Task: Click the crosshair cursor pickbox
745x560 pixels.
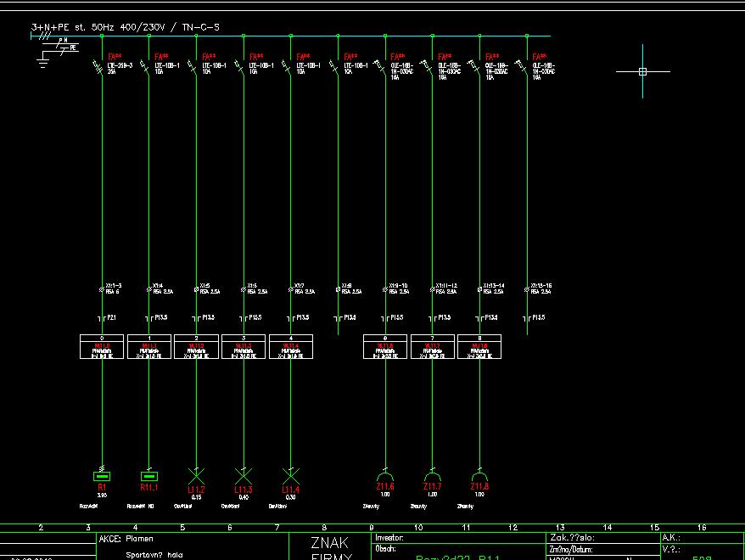Action: point(643,72)
